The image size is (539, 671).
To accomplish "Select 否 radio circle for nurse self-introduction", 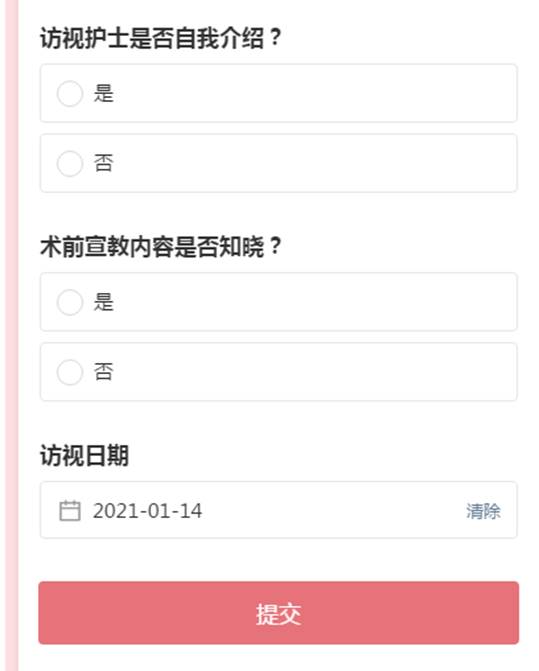I will pyautogui.click(x=70, y=163).
